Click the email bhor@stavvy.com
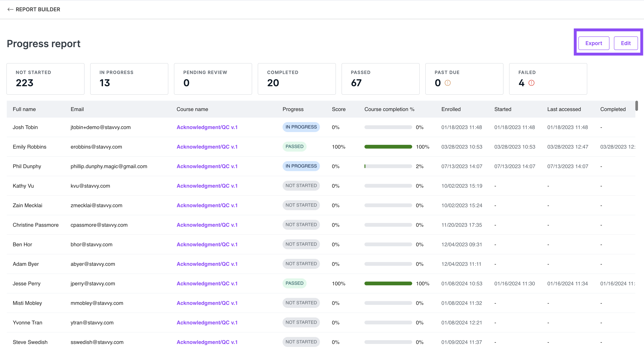The width and height of the screenshot is (644, 349). click(91, 244)
